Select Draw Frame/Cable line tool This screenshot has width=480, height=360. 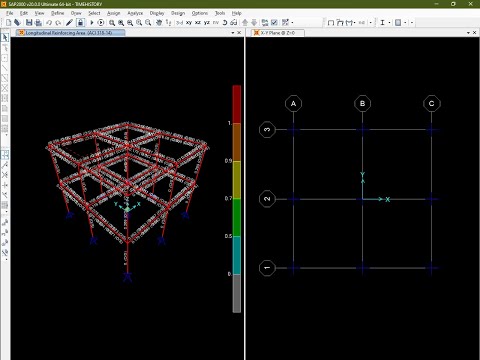click(x=5, y=68)
